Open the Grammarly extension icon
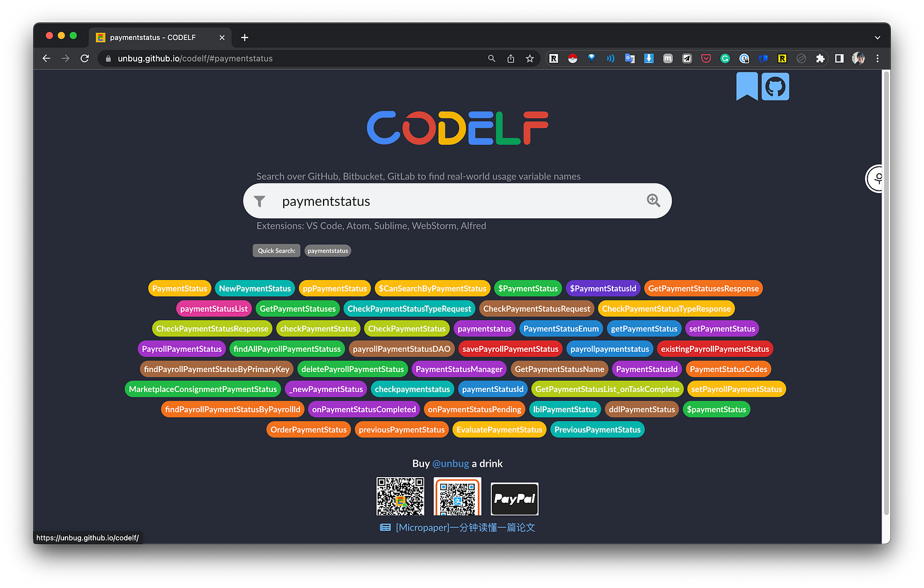This screenshot has height=588, width=924. click(725, 58)
